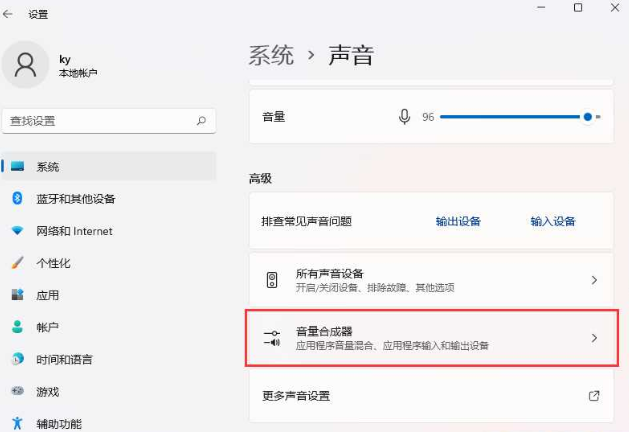
Task: Click the speaker icon for 所有声音设备
Action: pyautogui.click(x=272, y=280)
